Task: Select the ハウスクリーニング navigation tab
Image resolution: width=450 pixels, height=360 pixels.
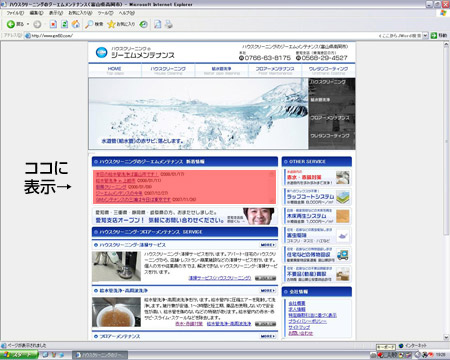Action: click(168, 70)
